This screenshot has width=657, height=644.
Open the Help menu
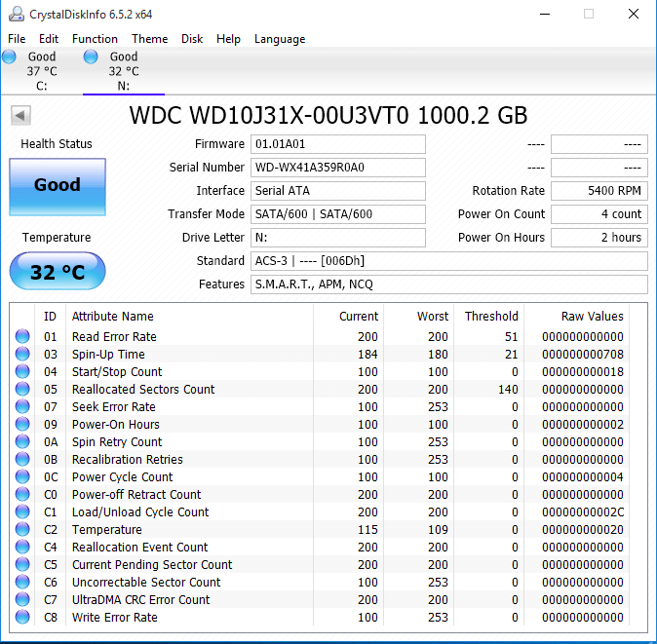coord(228,39)
